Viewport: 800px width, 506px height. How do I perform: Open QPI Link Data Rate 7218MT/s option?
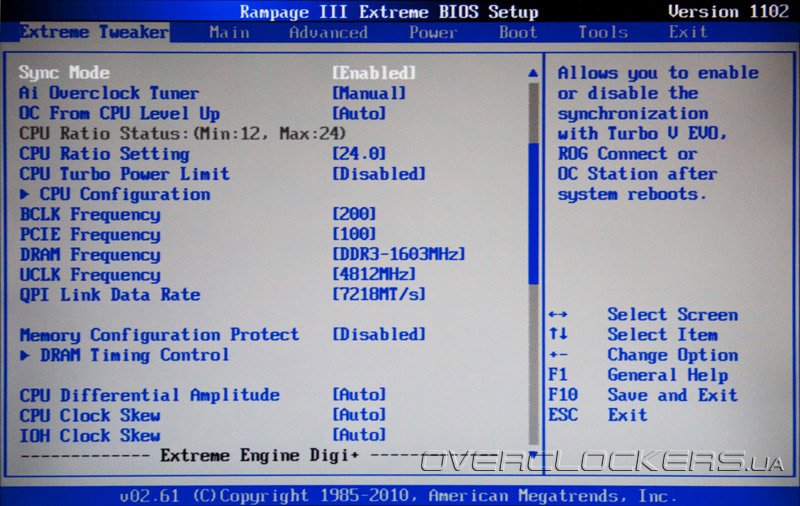[x=379, y=294]
